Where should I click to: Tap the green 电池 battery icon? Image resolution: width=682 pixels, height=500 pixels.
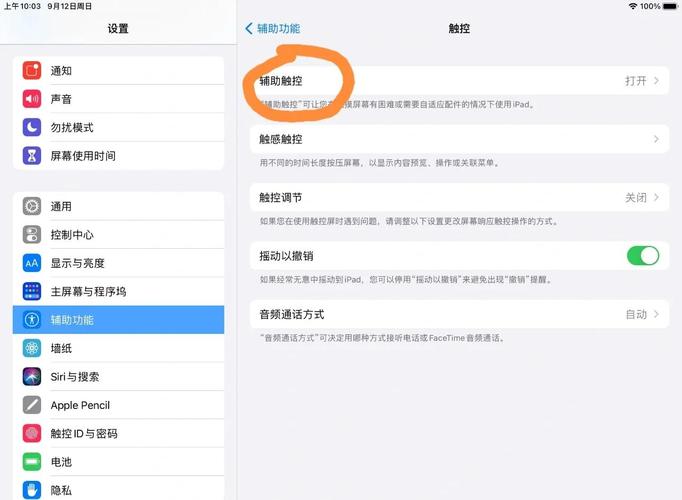pos(32,462)
